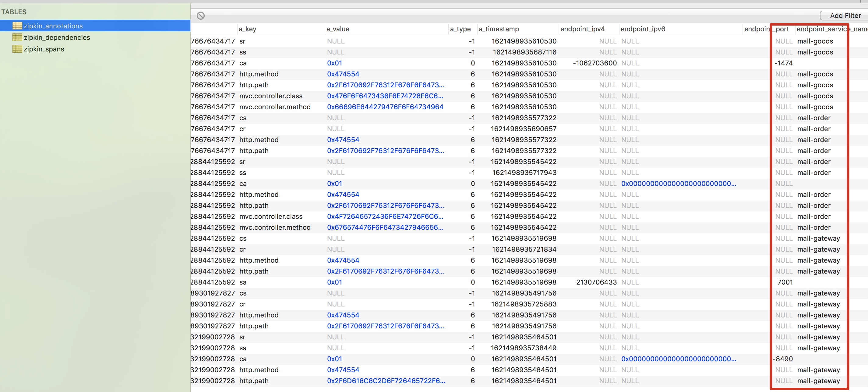The image size is (868, 392).
Task: Click mall-goods in the 76676434717 sr row
Action: (815, 41)
